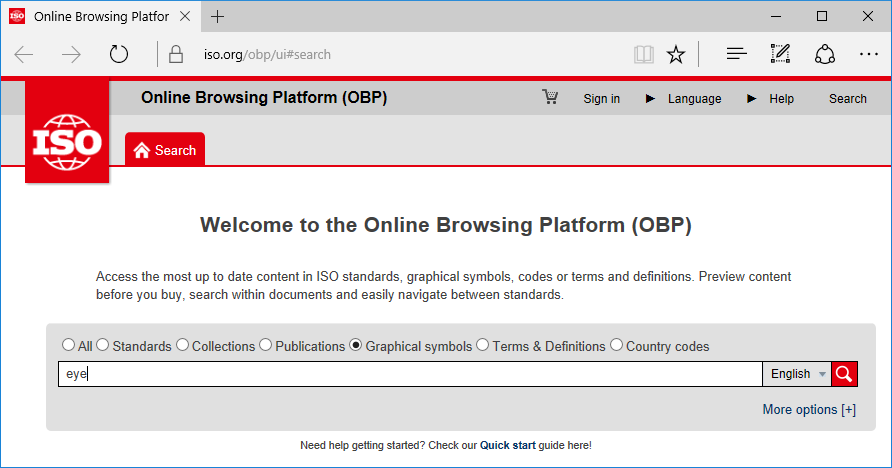Click the Online Browsing Platform (OBP) title
The image size is (892, 468).
pyautogui.click(x=264, y=98)
